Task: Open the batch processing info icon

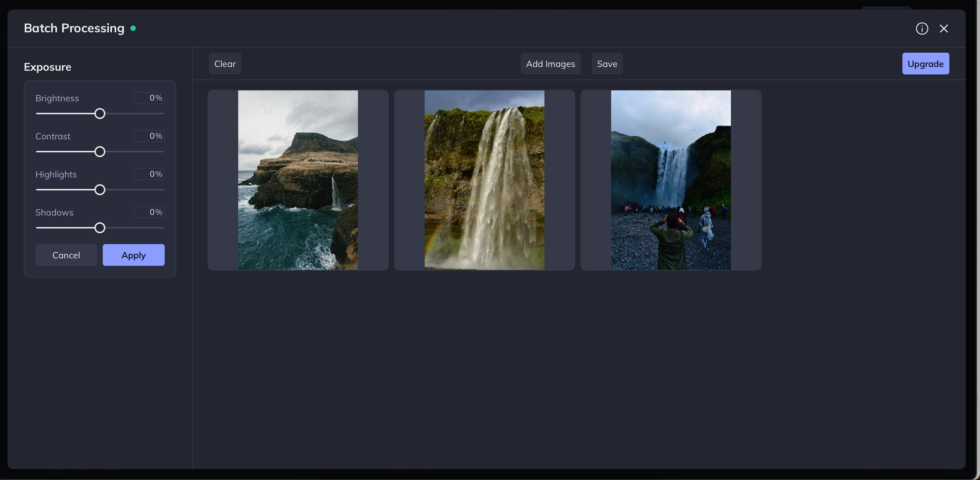Action: click(x=921, y=29)
